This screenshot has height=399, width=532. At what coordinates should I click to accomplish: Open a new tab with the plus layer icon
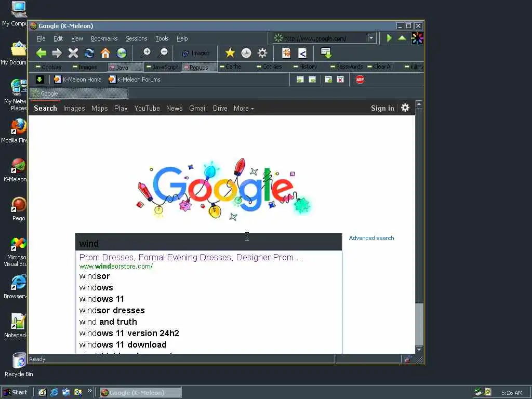point(328,79)
